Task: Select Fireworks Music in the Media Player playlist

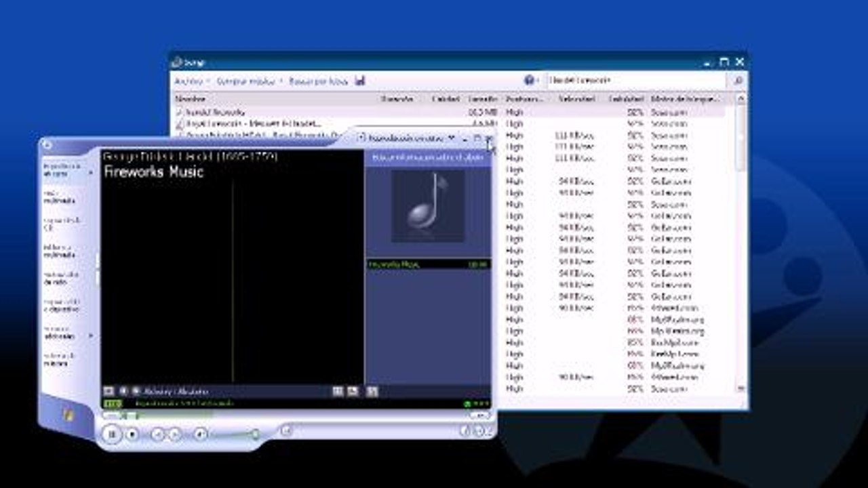Action: point(429,264)
